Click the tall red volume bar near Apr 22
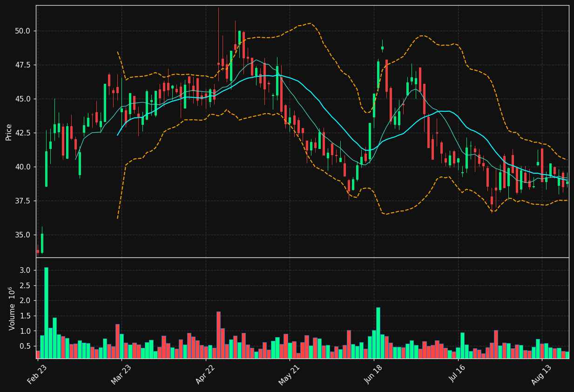Image resolution: width=574 pixels, height=392 pixels. coord(218,335)
